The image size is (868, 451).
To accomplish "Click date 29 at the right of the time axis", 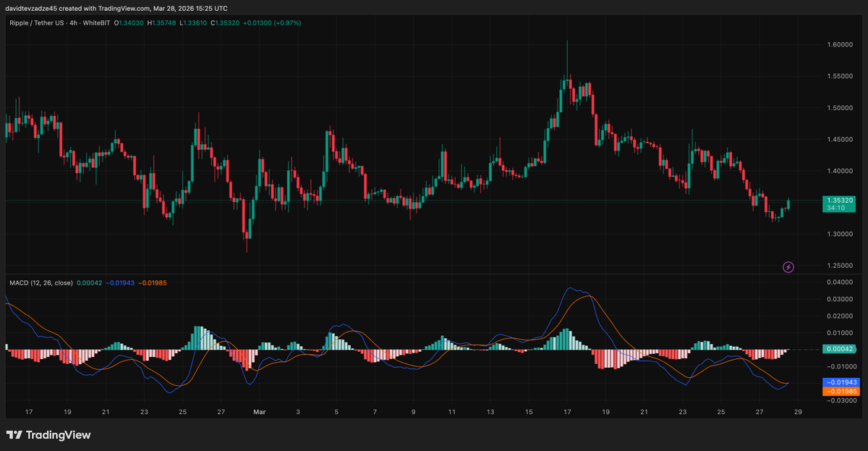I will click(799, 412).
